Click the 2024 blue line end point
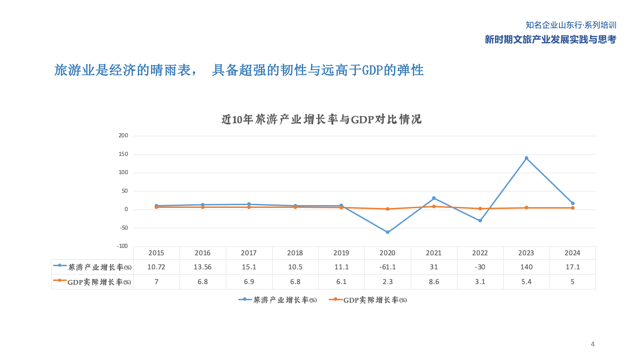644x361 pixels. [572, 203]
